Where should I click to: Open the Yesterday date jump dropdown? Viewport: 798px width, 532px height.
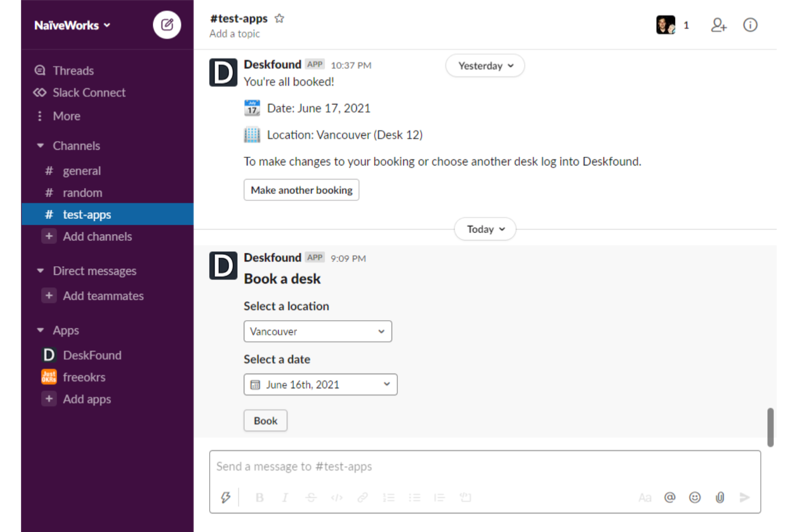pos(485,66)
